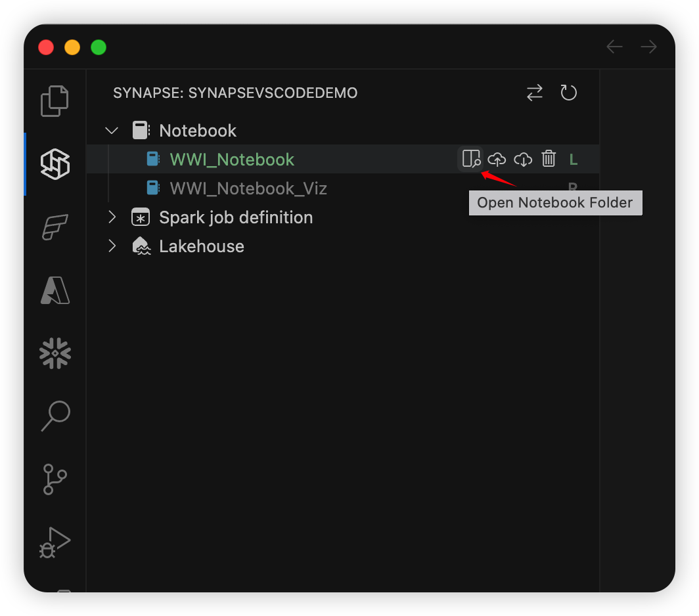The height and width of the screenshot is (616, 699).
Task: Click the switch workspace arrows icon
Action: [x=535, y=93]
